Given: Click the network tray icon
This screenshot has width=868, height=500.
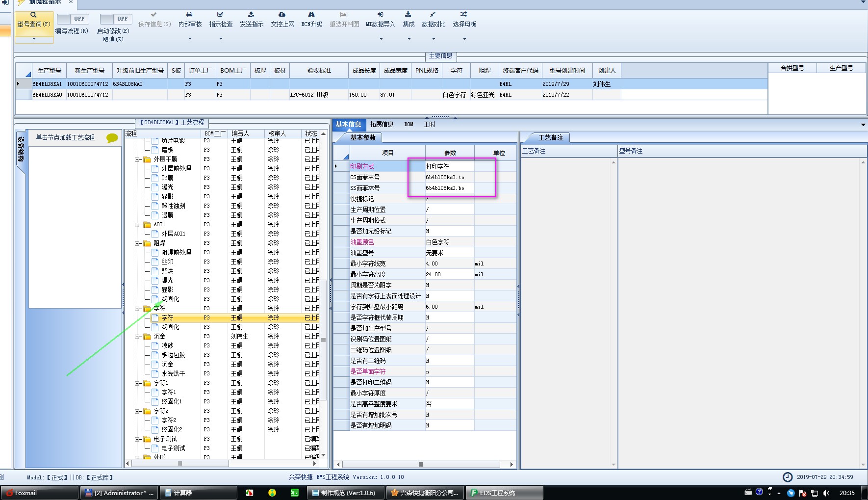Looking at the screenshot, I should point(815,493).
